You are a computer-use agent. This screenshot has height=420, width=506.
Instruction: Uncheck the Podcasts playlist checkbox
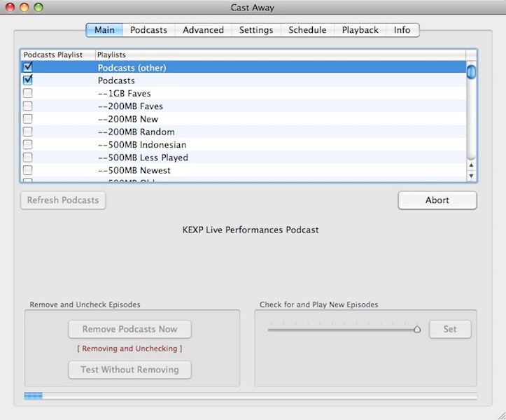28,80
